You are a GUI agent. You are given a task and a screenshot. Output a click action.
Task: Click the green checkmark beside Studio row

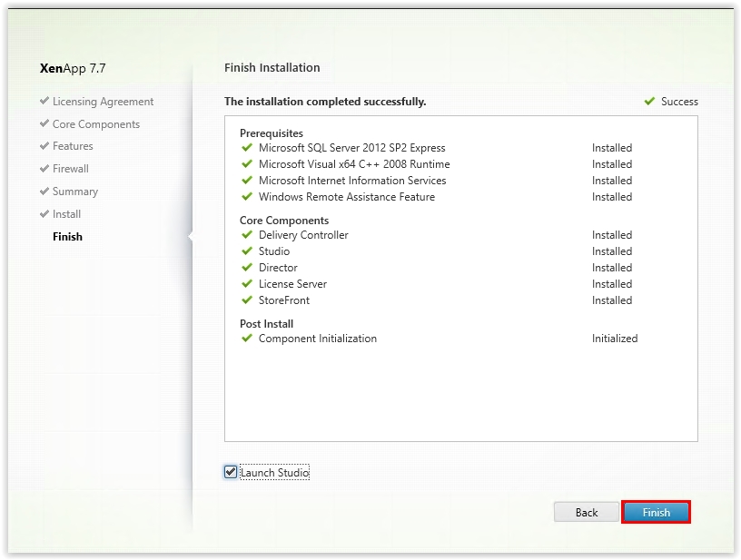coord(247,251)
